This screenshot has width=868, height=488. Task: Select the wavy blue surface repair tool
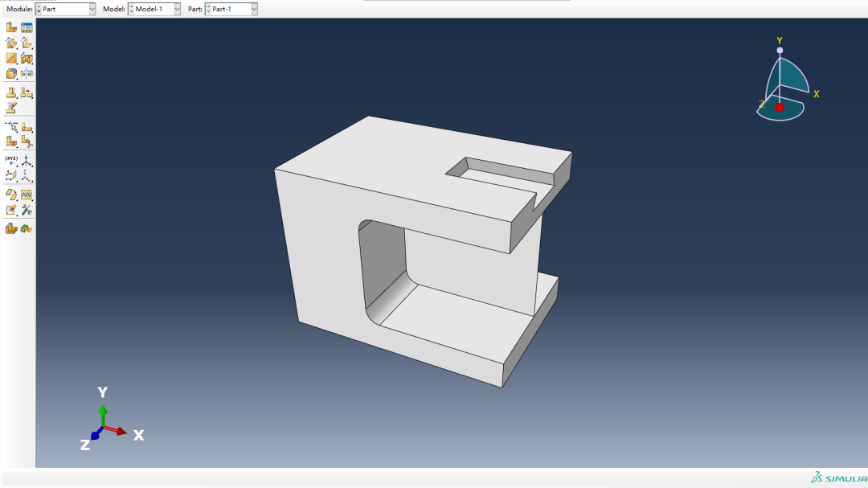[x=27, y=195]
